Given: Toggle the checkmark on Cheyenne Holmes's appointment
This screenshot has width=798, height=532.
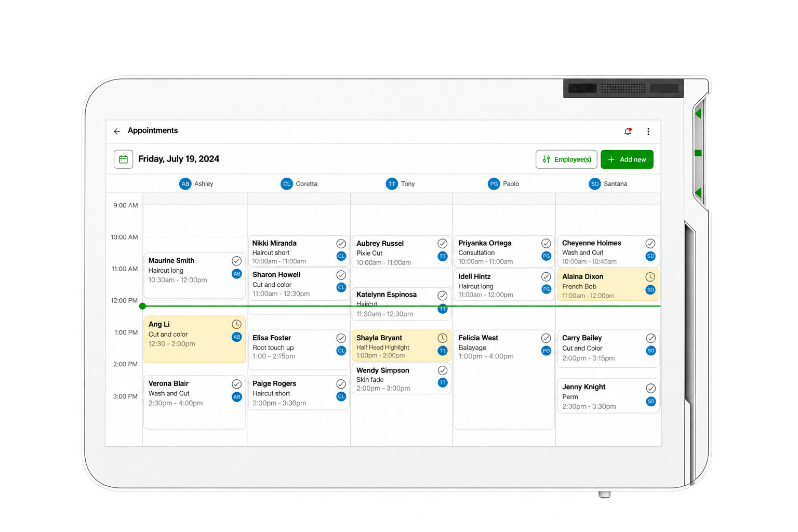Looking at the screenshot, I should [x=650, y=243].
